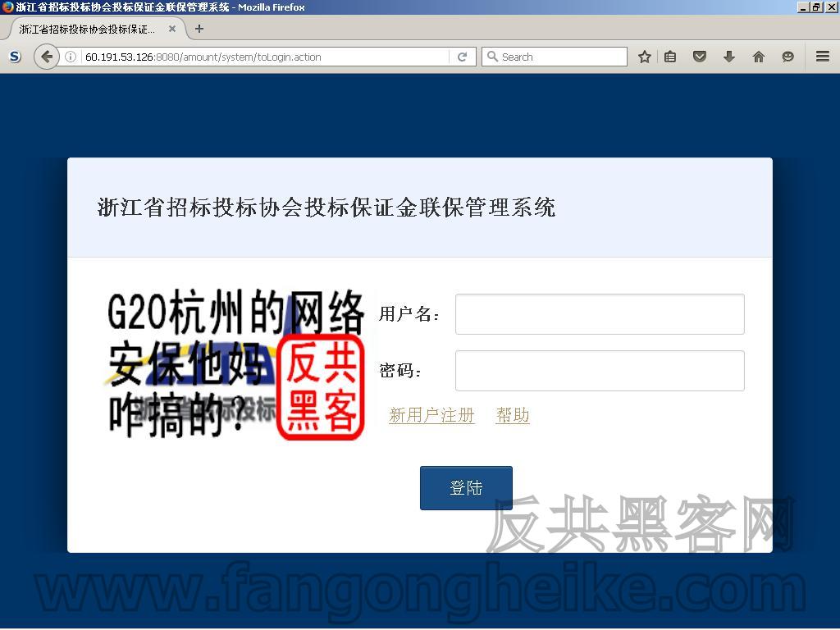
Task: Click the 浙江省招标投标协会投标保证金联保管理系统 heading
Action: (x=326, y=208)
